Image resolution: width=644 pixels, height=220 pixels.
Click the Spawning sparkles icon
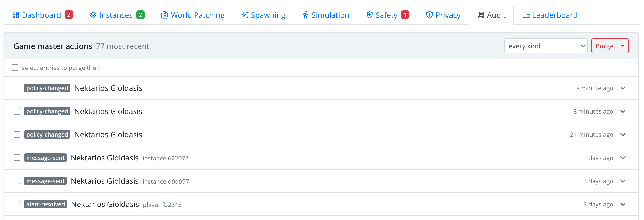(x=245, y=15)
